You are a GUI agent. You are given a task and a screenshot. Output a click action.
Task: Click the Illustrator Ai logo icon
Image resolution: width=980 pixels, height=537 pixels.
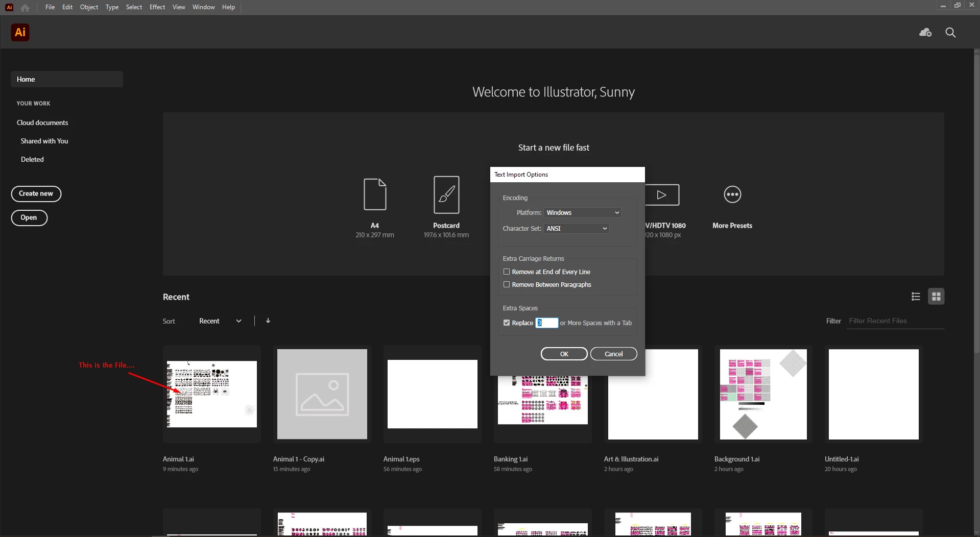click(20, 32)
